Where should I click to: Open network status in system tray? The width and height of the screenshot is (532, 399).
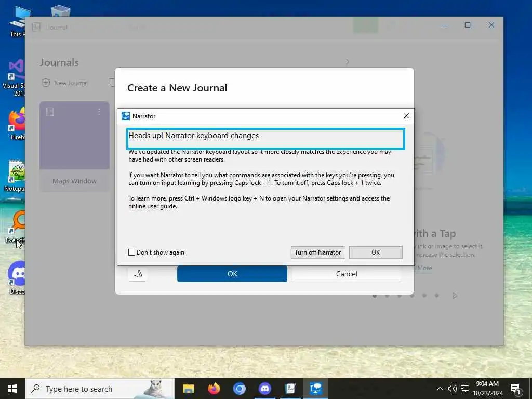click(x=465, y=389)
